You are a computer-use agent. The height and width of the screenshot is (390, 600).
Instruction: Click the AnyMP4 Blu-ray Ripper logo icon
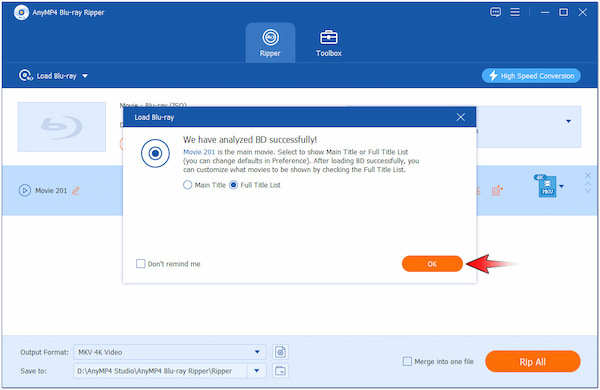(21, 13)
